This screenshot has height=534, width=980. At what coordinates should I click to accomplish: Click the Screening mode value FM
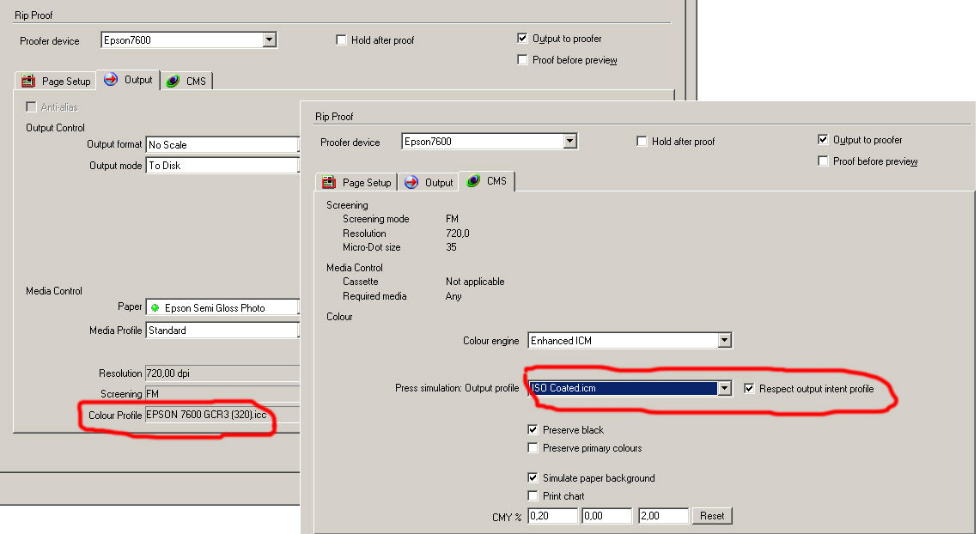(452, 219)
